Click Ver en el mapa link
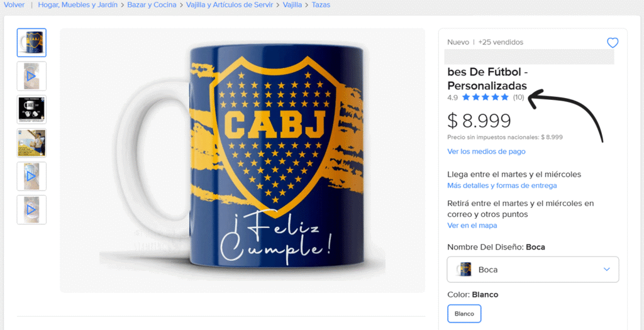Viewport: 644px width, 330px height. tap(472, 226)
